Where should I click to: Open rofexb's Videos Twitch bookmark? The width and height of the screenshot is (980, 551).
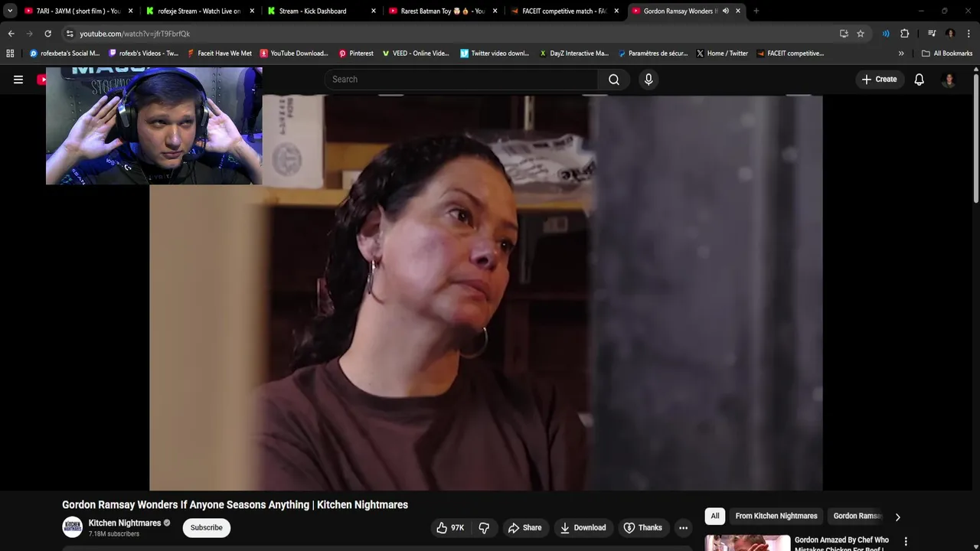click(x=143, y=54)
